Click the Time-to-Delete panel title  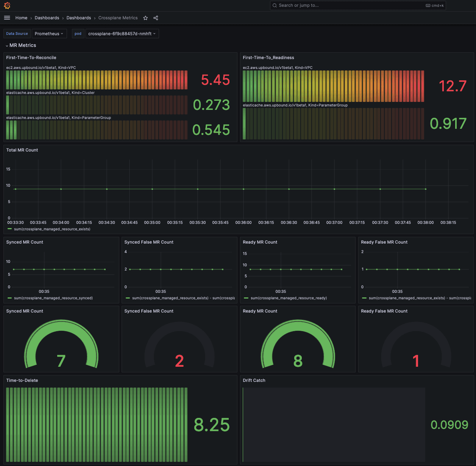point(22,380)
